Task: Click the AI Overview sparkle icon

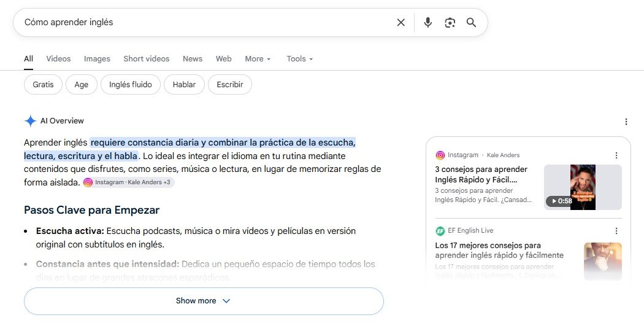Action: 31,121
